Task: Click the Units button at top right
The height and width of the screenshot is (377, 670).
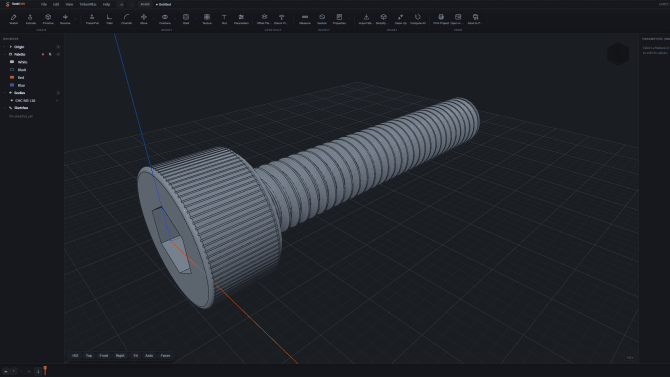Action: pyautogui.click(x=663, y=4)
